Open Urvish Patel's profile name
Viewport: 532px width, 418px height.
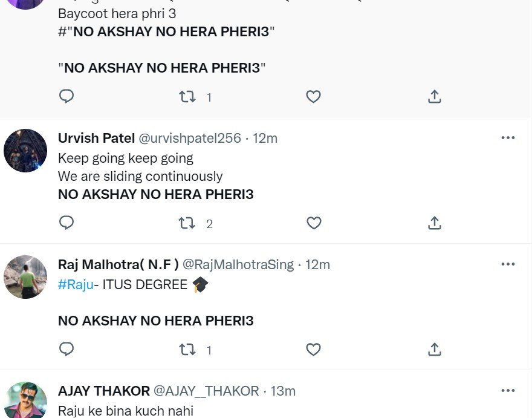pyautogui.click(x=96, y=138)
